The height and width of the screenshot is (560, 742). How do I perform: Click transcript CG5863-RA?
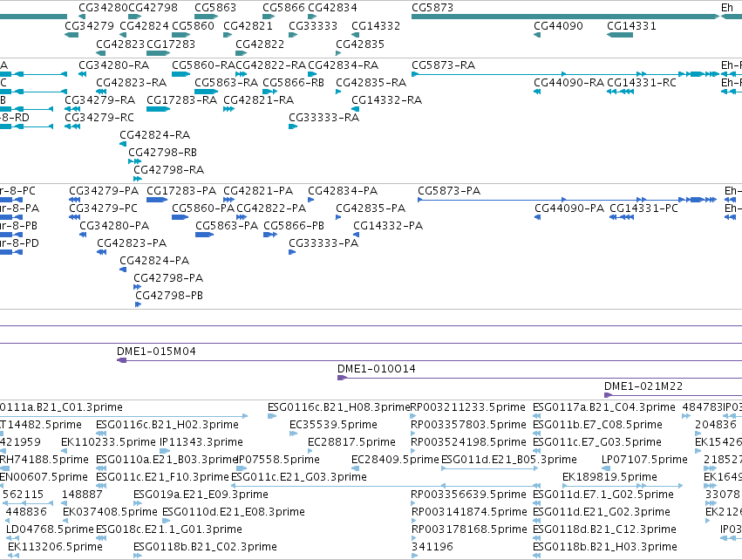click(226, 82)
